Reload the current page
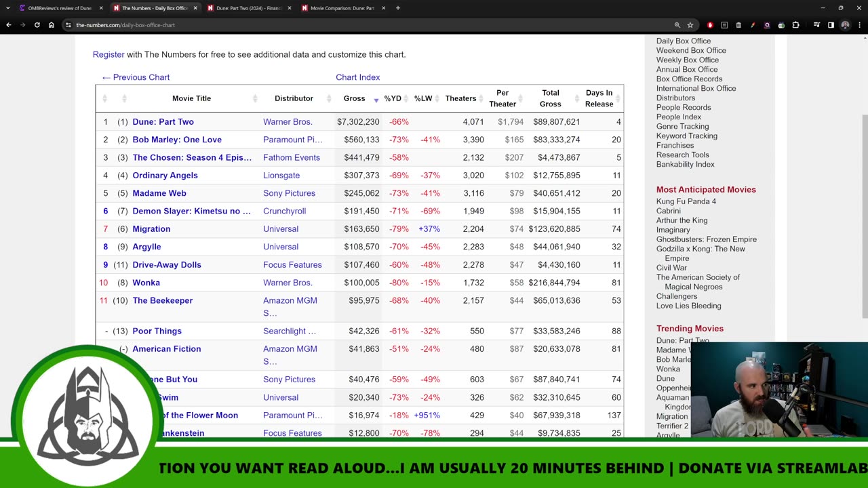 (37, 25)
